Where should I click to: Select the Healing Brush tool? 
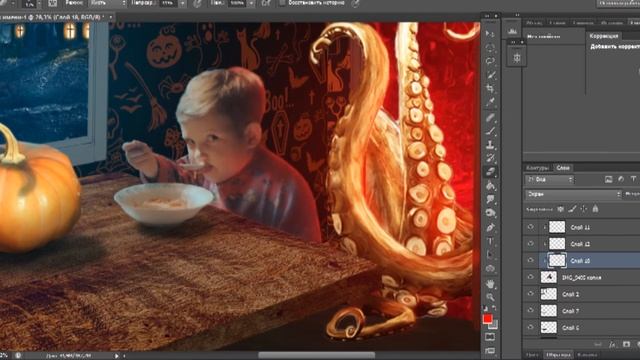(x=490, y=118)
